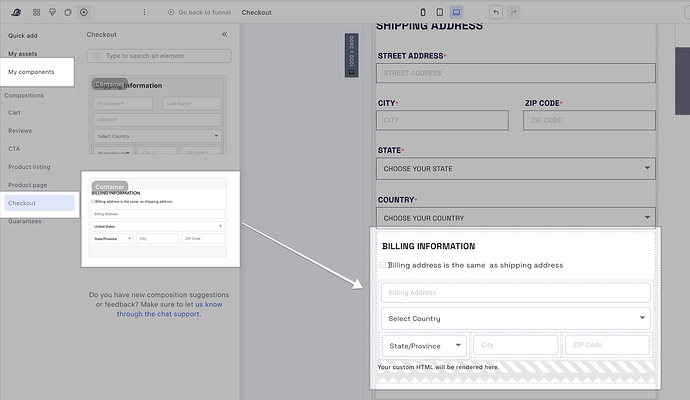This screenshot has height=400, width=690.
Task: Switch to desktop device preview
Action: pos(456,12)
